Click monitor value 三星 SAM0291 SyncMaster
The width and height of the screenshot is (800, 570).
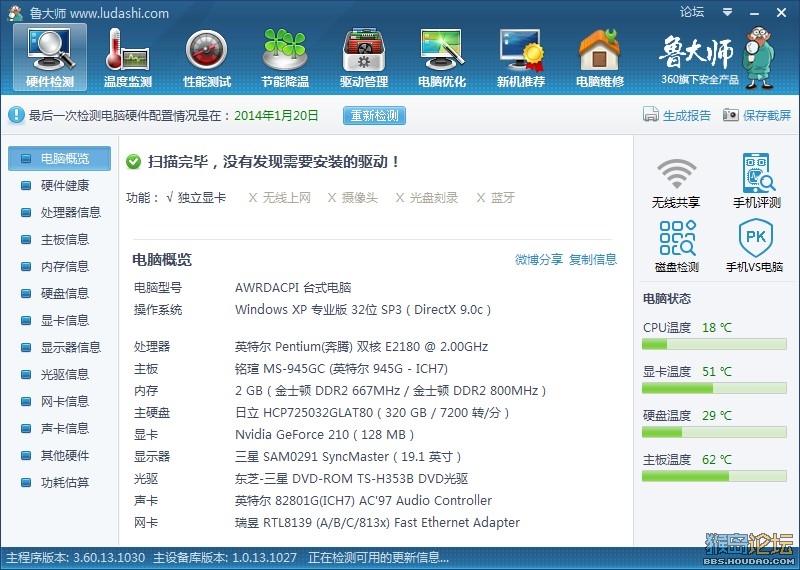(x=348, y=456)
